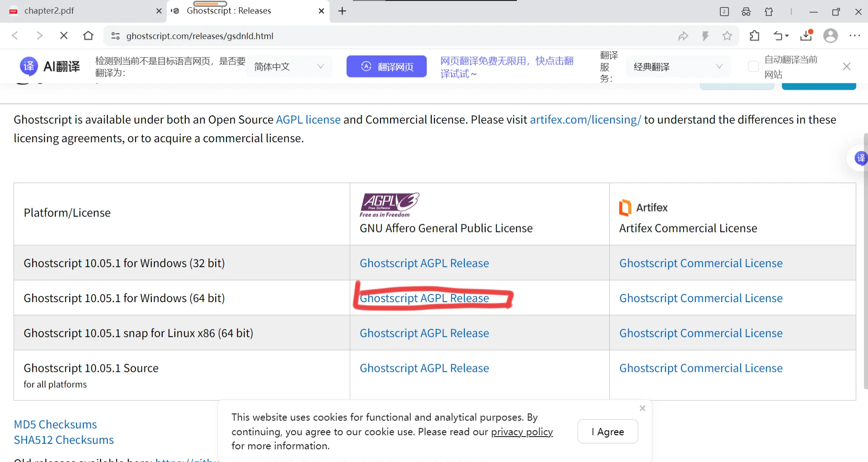
Task: Open the tab count overview icon
Action: coord(724,12)
